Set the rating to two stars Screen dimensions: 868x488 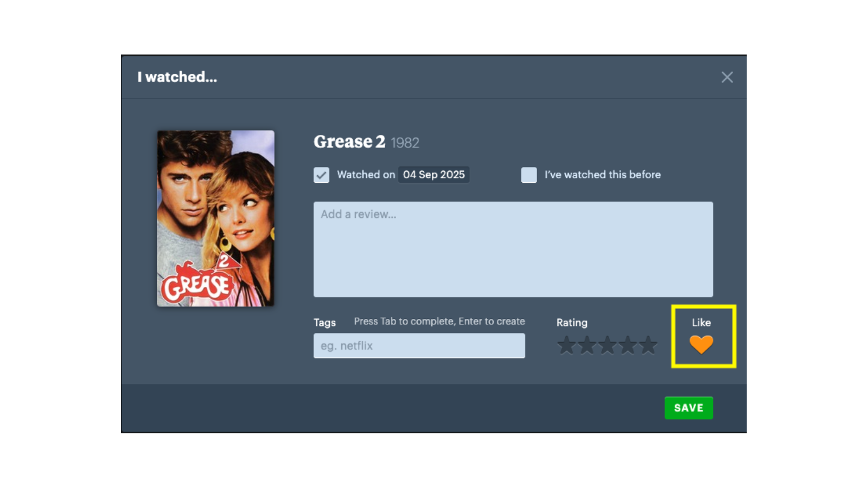(587, 345)
